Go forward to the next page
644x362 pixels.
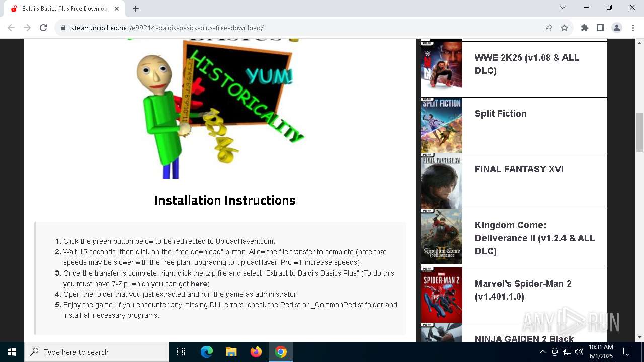coord(27,28)
